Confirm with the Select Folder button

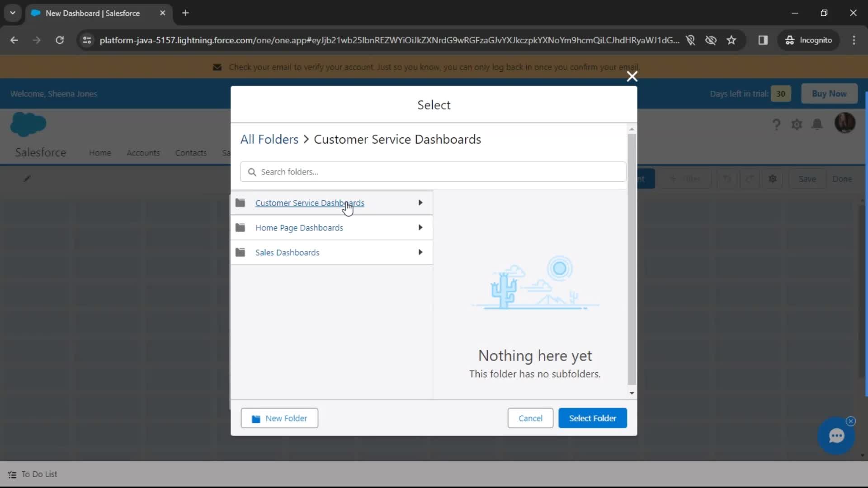point(593,418)
